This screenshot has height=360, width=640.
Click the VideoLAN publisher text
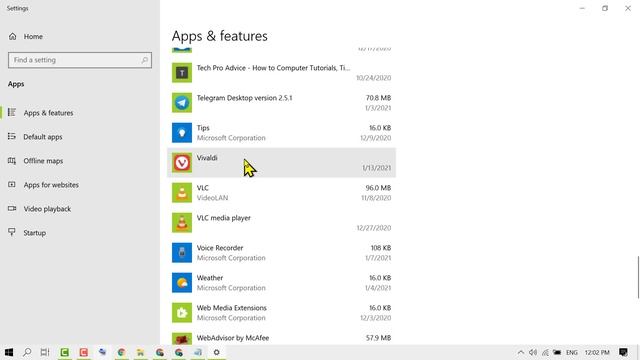212,198
